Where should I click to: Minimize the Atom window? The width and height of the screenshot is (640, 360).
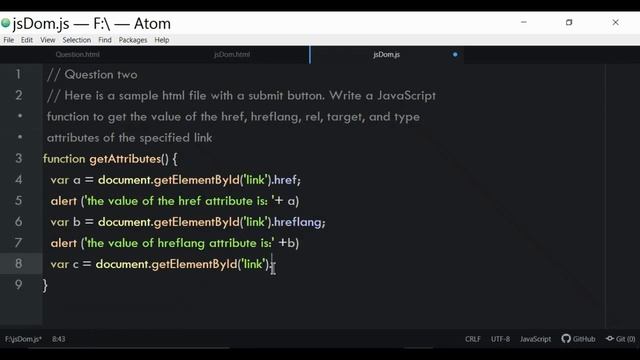pos(524,22)
